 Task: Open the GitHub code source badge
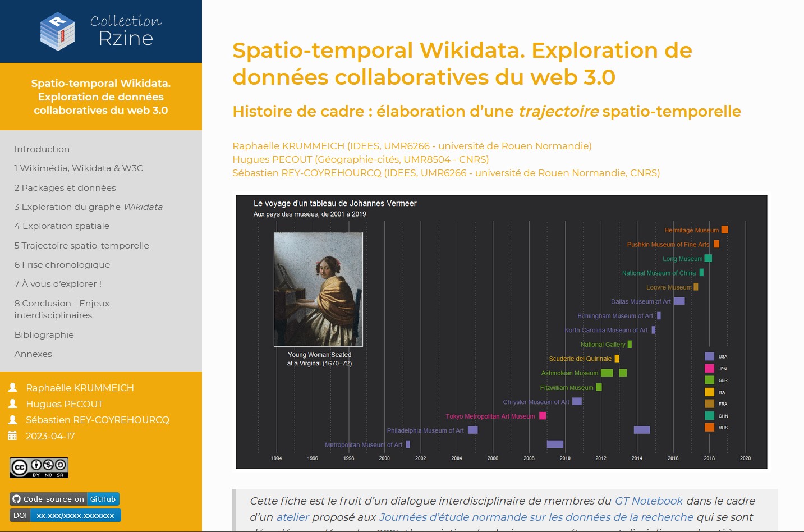(x=65, y=499)
